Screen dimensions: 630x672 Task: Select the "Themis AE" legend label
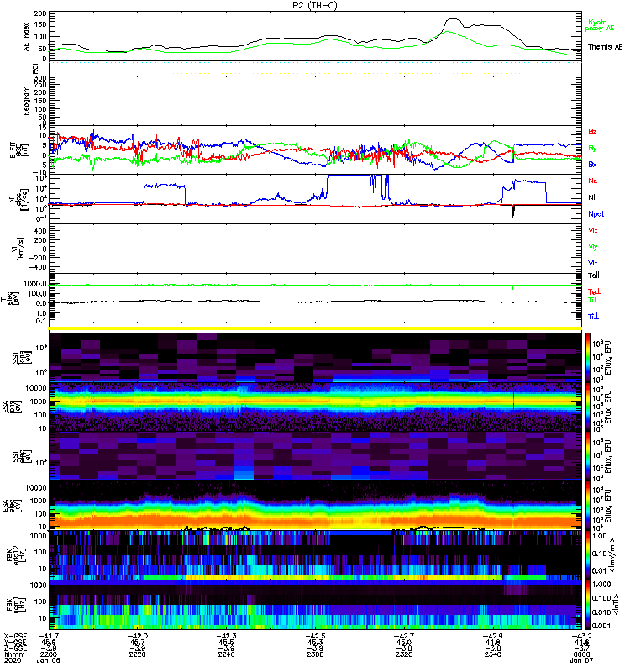tap(605, 47)
